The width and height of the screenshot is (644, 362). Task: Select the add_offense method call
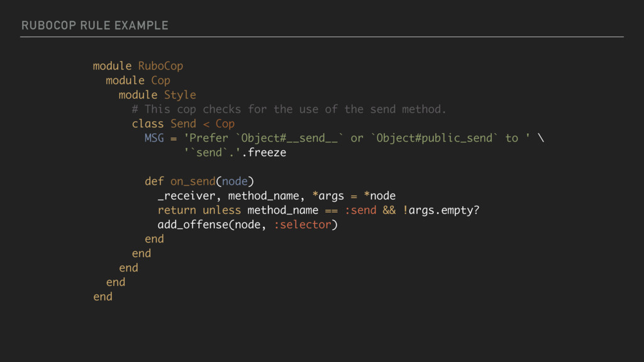[x=192, y=224]
